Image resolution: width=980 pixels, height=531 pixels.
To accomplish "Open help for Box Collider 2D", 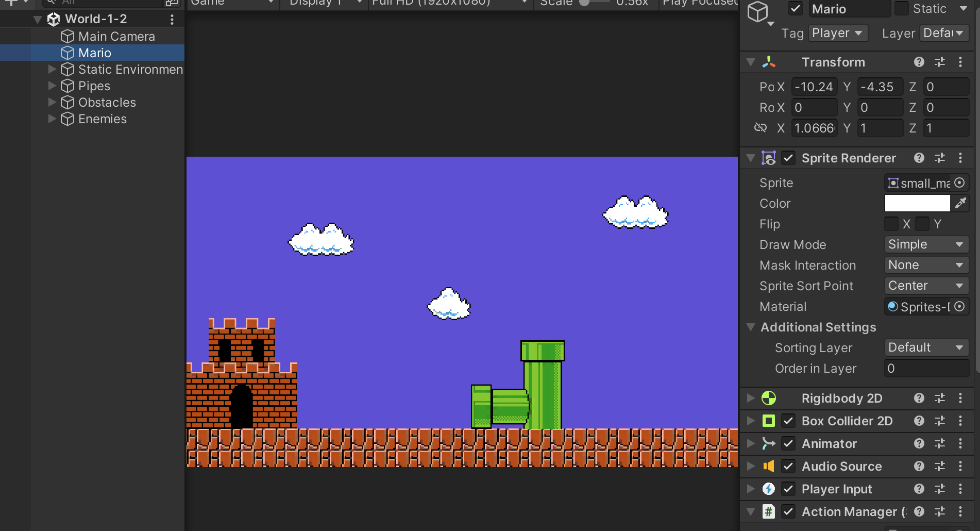I will click(919, 421).
